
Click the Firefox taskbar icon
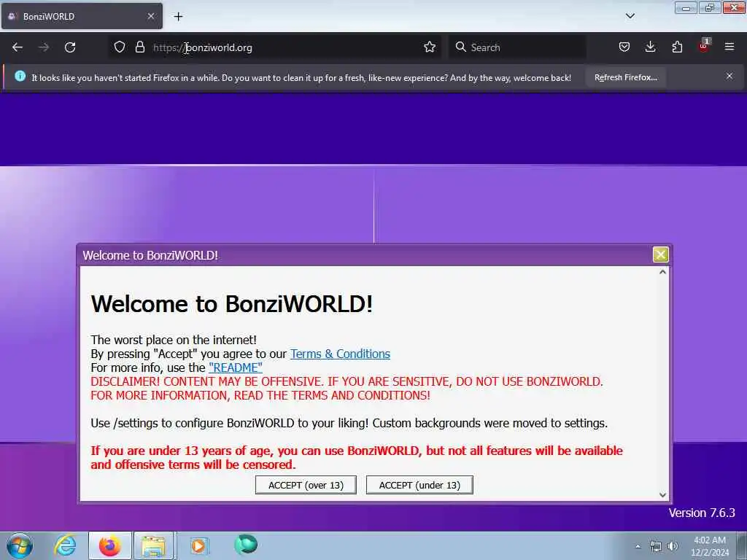(x=109, y=545)
